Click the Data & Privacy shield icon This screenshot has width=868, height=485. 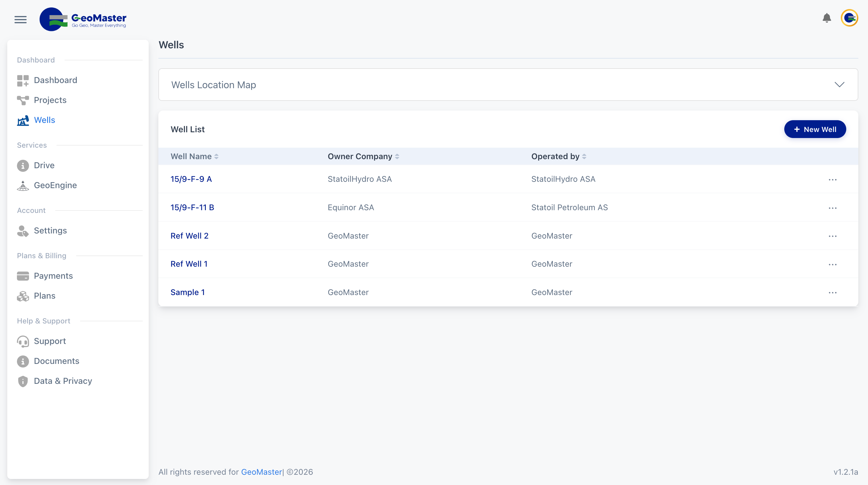click(23, 381)
